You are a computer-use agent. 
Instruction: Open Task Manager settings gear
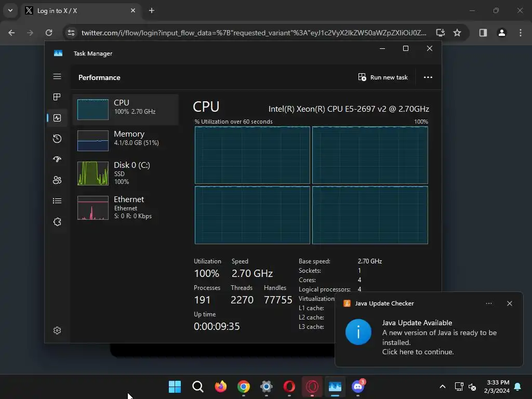(x=57, y=330)
